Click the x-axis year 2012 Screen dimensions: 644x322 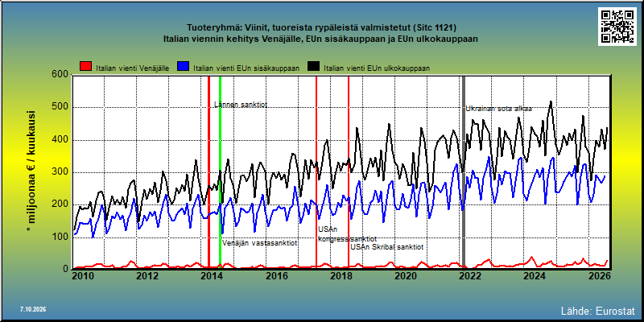(x=147, y=275)
